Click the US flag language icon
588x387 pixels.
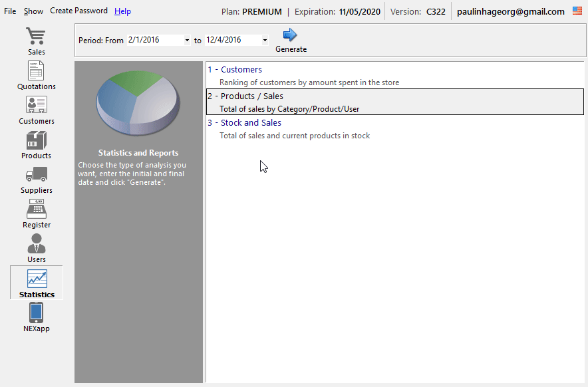click(577, 11)
